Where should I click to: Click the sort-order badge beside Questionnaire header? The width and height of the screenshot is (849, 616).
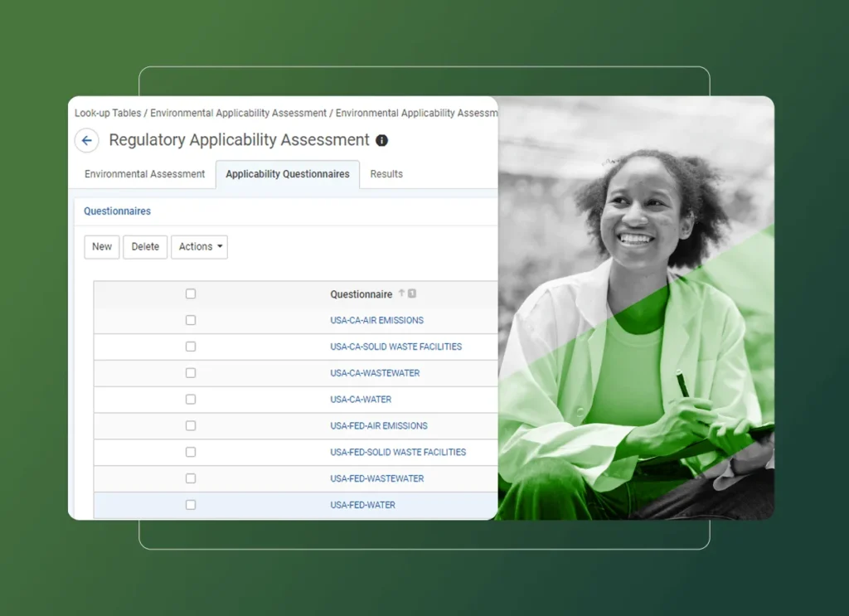tap(411, 293)
